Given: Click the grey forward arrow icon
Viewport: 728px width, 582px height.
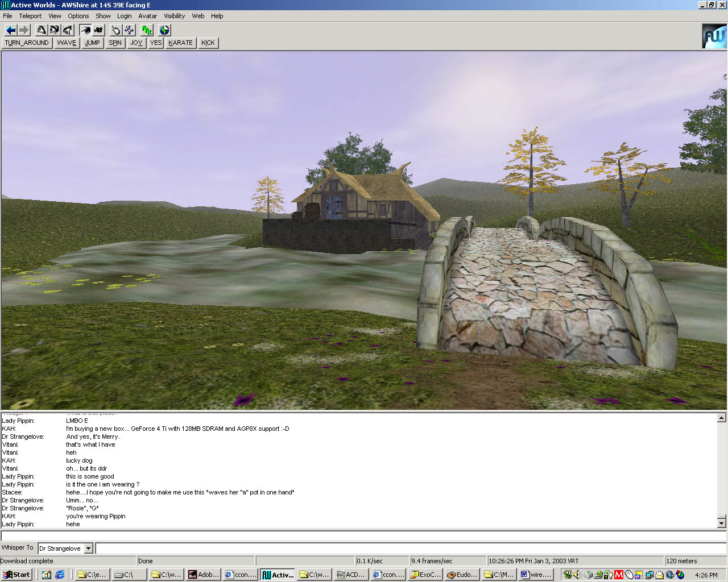Looking at the screenshot, I should 23,30.
